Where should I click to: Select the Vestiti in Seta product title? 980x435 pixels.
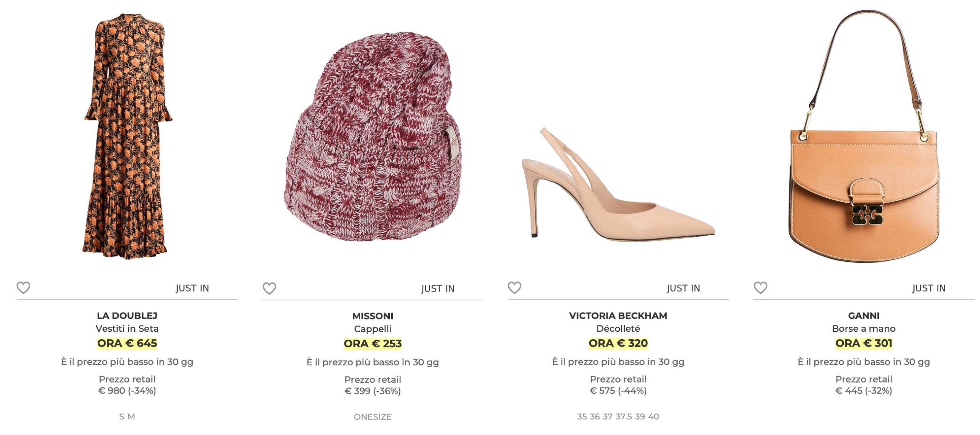click(x=127, y=329)
